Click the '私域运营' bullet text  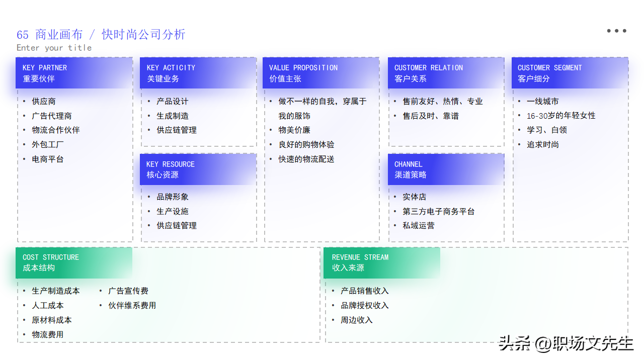click(x=419, y=226)
